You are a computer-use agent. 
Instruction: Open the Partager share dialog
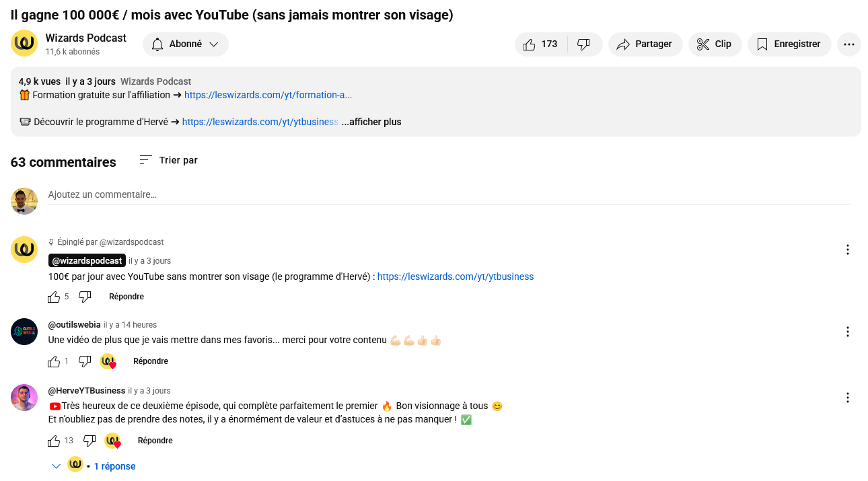645,44
